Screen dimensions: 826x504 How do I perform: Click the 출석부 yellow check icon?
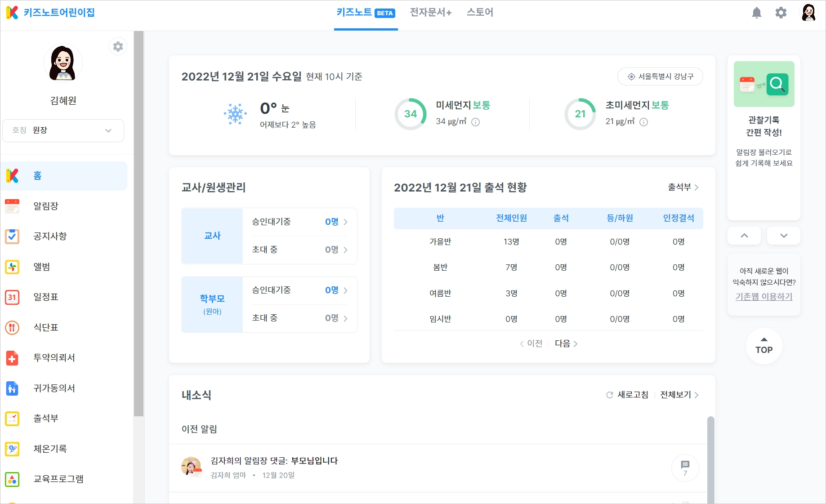(x=12, y=418)
